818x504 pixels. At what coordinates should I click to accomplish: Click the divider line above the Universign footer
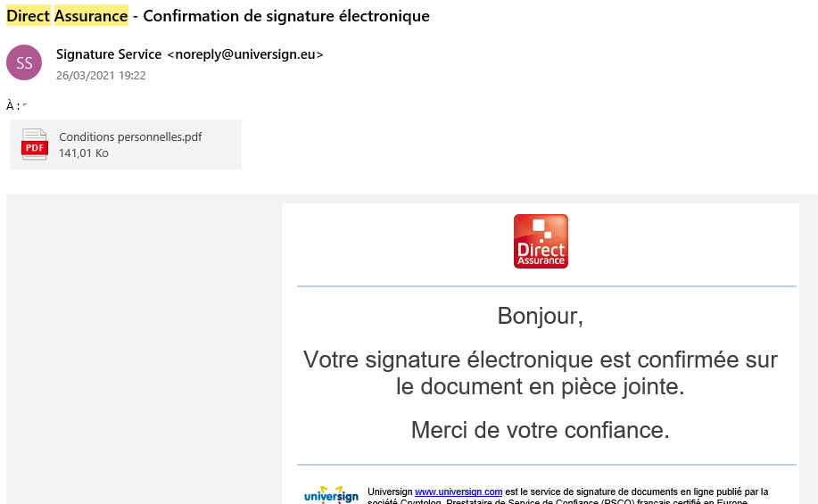(546, 465)
